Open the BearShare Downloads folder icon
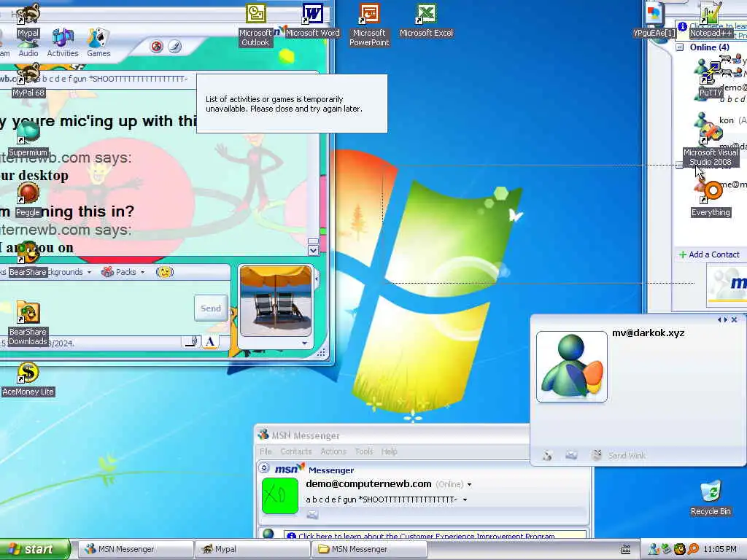Viewport: 747px width, 560px height. 28,324
